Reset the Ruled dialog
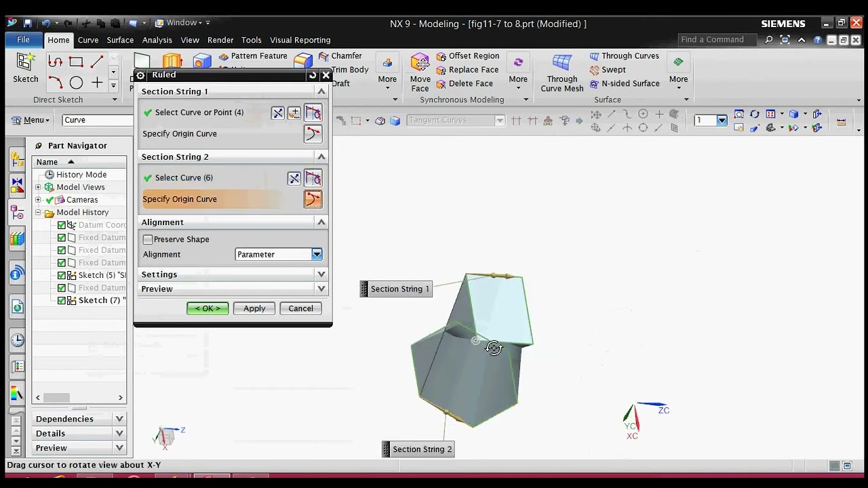Image resolution: width=868 pixels, height=488 pixels. [313, 75]
